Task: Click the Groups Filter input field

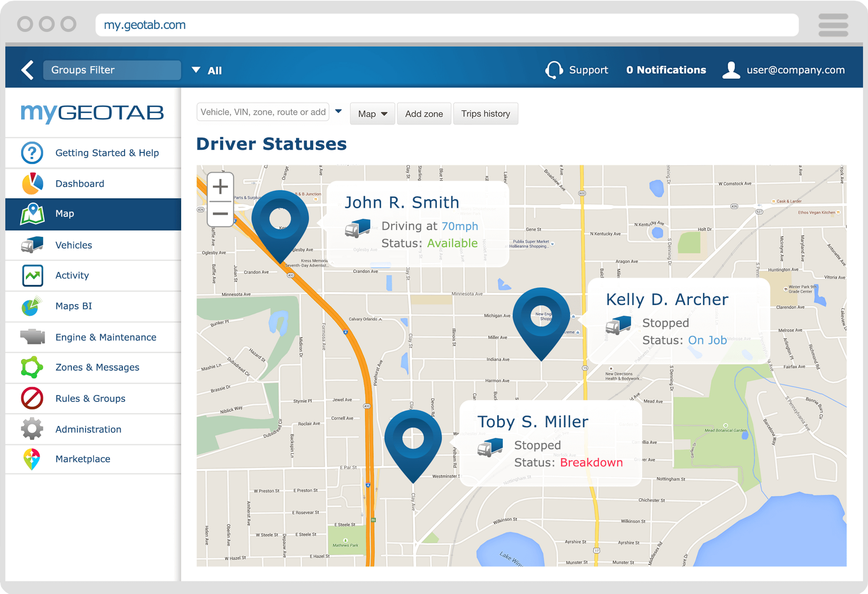Action: tap(112, 70)
